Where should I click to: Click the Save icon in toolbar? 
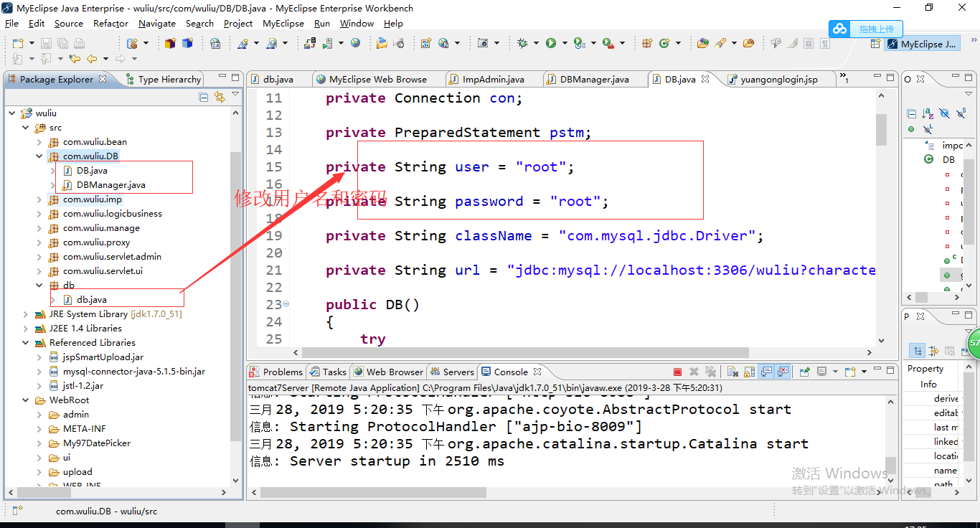45,43
